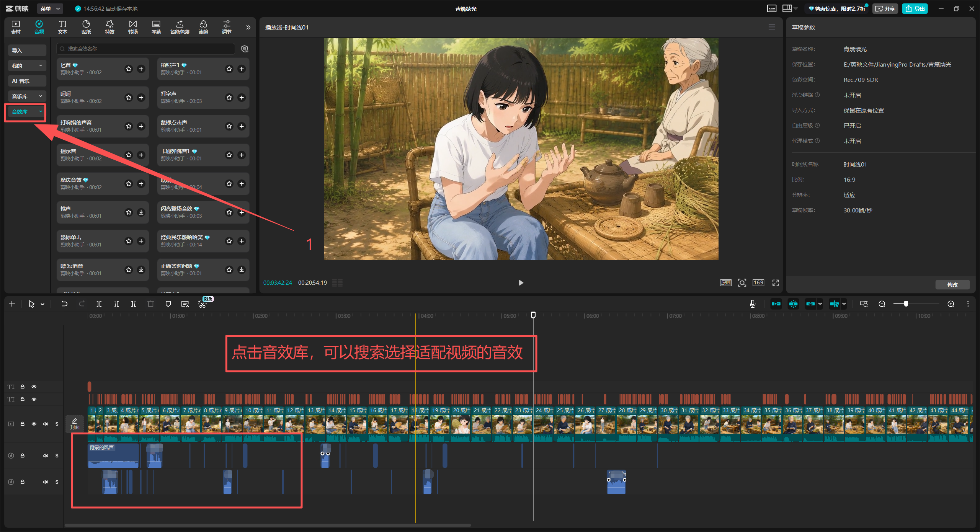Click the delete trash icon in timeline toolbar
The width and height of the screenshot is (980, 532).
tap(150, 304)
